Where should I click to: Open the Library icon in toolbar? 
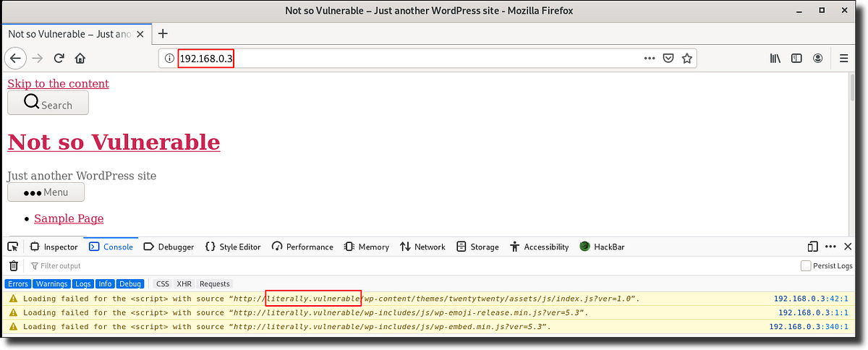[x=775, y=59]
